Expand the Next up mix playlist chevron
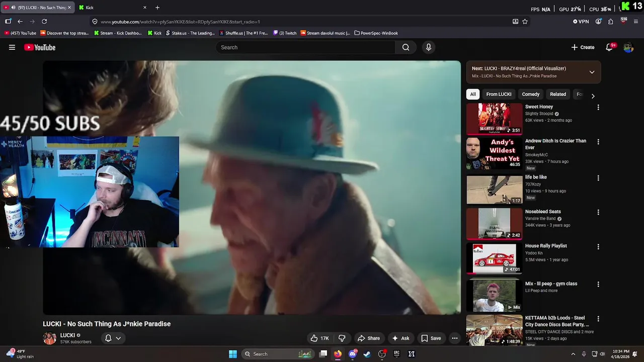The width and height of the screenshot is (644, 362). point(592,72)
